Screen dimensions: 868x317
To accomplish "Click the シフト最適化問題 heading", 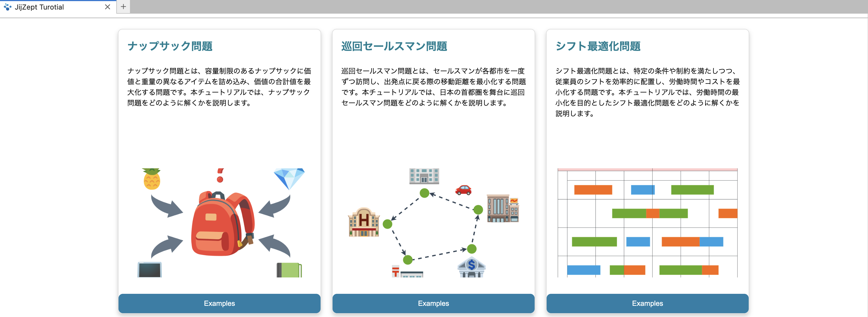I will (x=598, y=46).
